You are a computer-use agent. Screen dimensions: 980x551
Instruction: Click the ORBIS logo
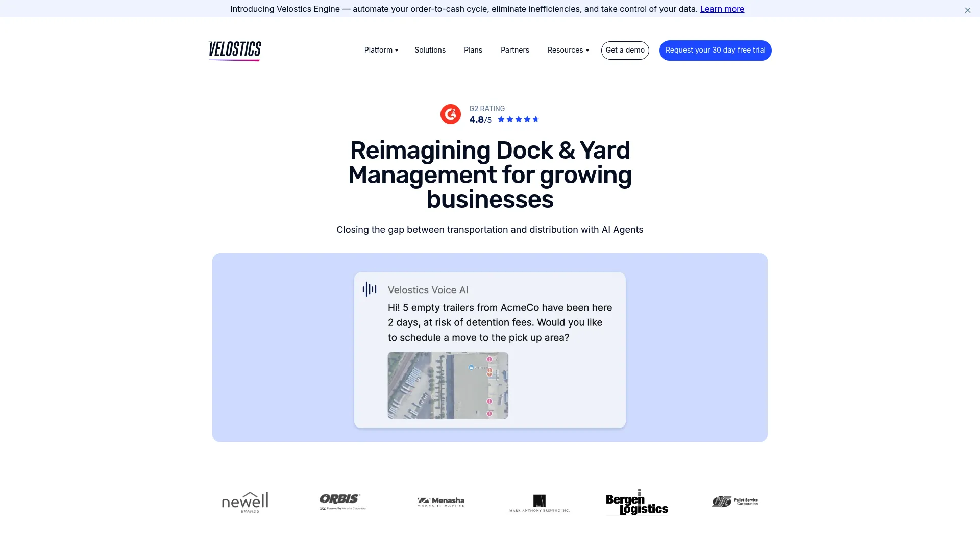(x=342, y=502)
